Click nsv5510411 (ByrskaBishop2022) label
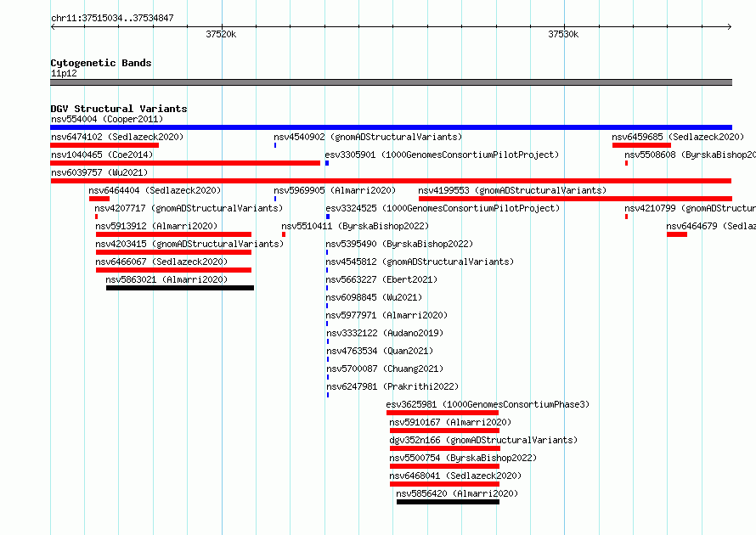The height and width of the screenshot is (535, 756). coord(355,226)
